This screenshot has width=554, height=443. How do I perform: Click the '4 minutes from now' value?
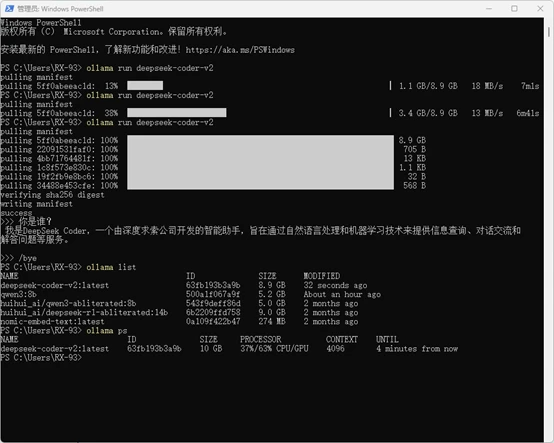[417, 349]
